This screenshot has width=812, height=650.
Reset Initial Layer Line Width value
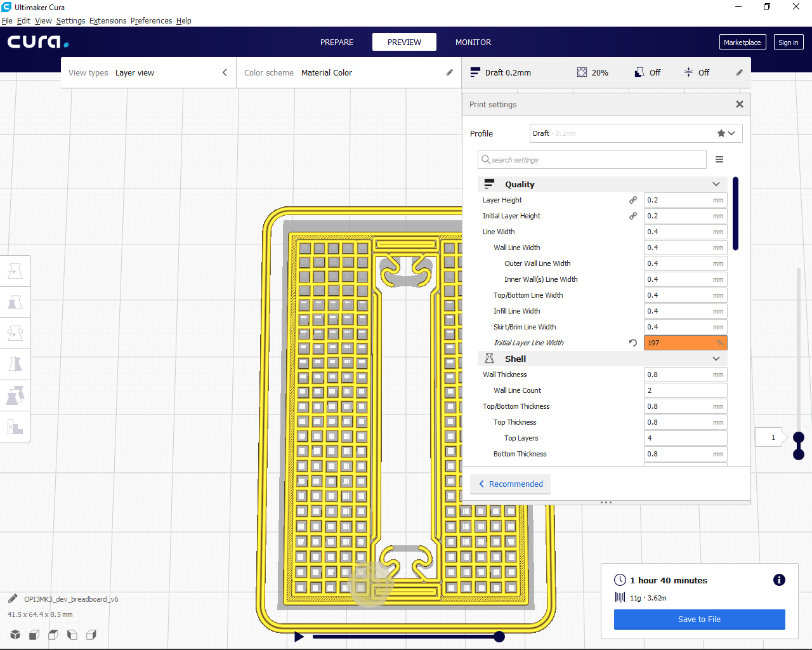click(633, 343)
